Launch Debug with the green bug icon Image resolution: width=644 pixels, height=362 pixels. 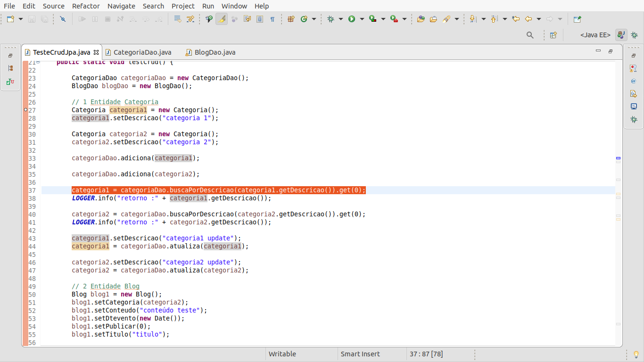(330, 19)
